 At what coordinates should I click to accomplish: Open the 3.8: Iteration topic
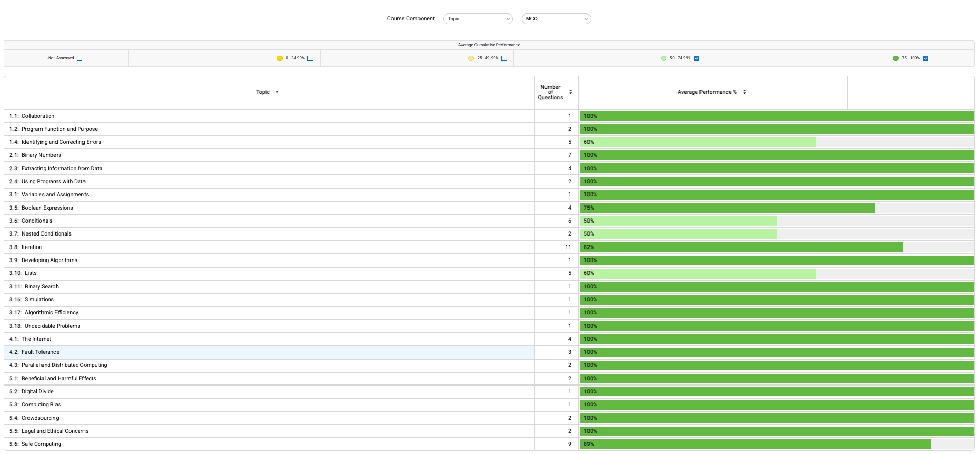(x=32, y=247)
